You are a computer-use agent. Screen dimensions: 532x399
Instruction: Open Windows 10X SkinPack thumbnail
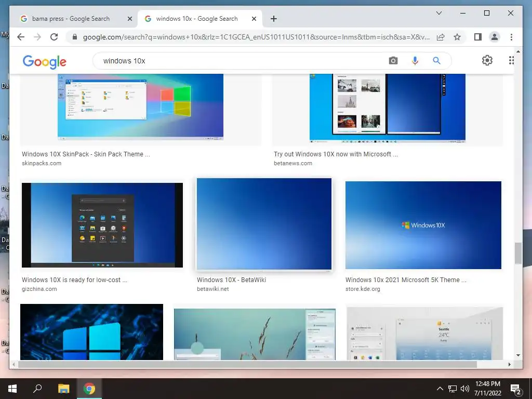coord(140,107)
